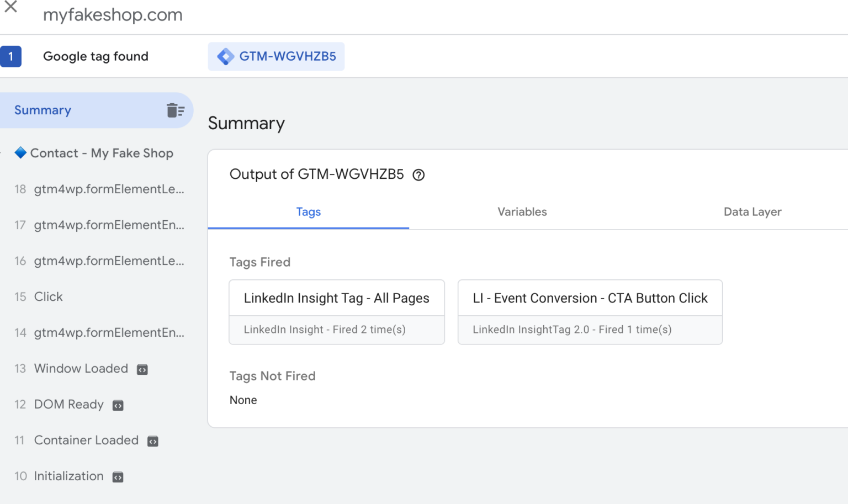Open LI - Event Conversion - CTA Button Click details

click(590, 298)
